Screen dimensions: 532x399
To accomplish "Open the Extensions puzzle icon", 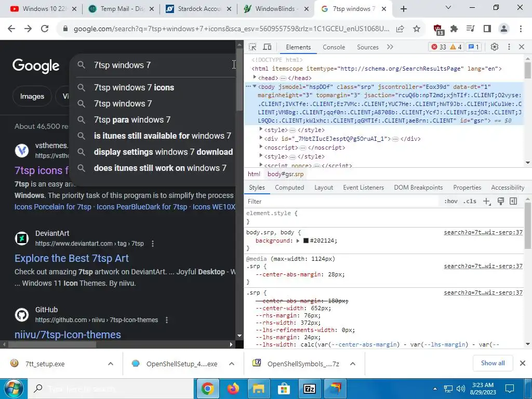I will click(454, 29).
